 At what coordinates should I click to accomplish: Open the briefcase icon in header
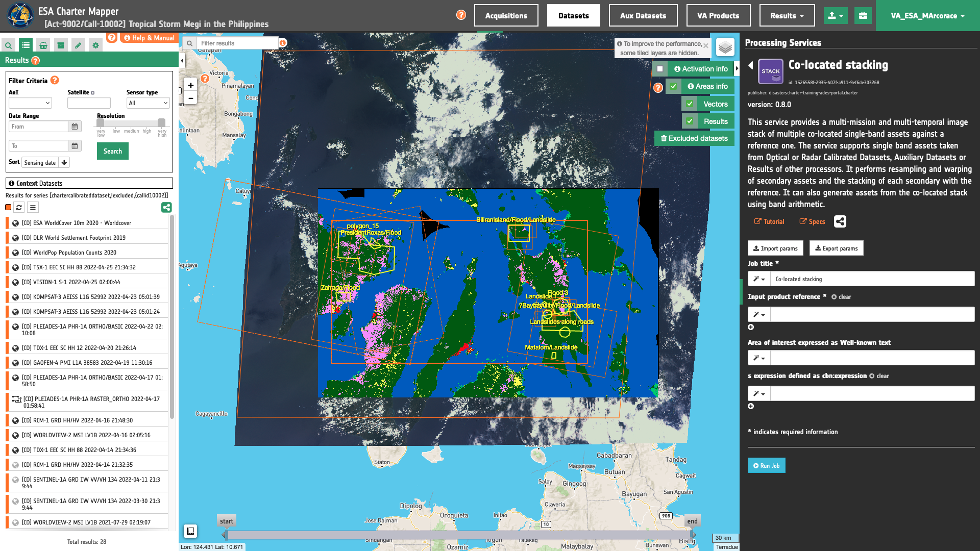pyautogui.click(x=863, y=16)
